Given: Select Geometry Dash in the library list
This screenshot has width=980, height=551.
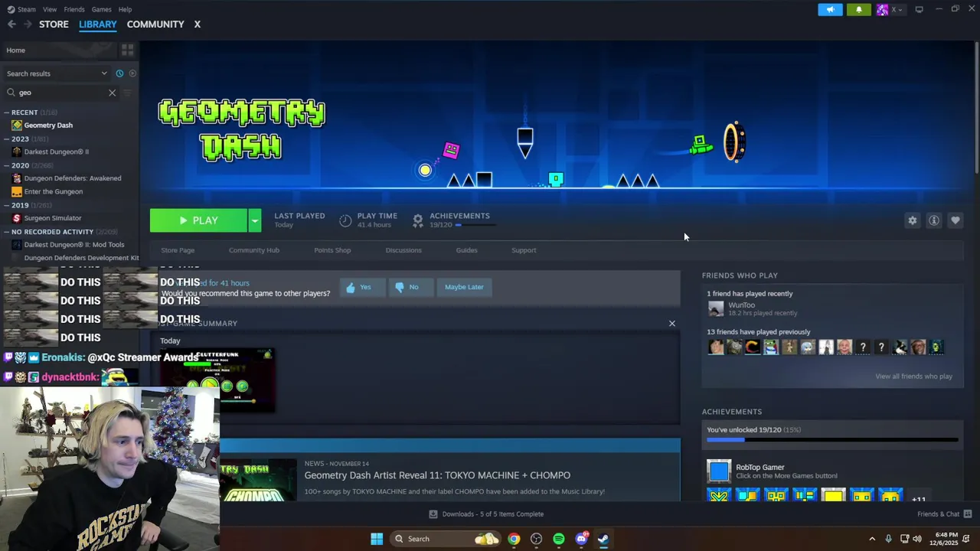Looking at the screenshot, I should point(48,126).
